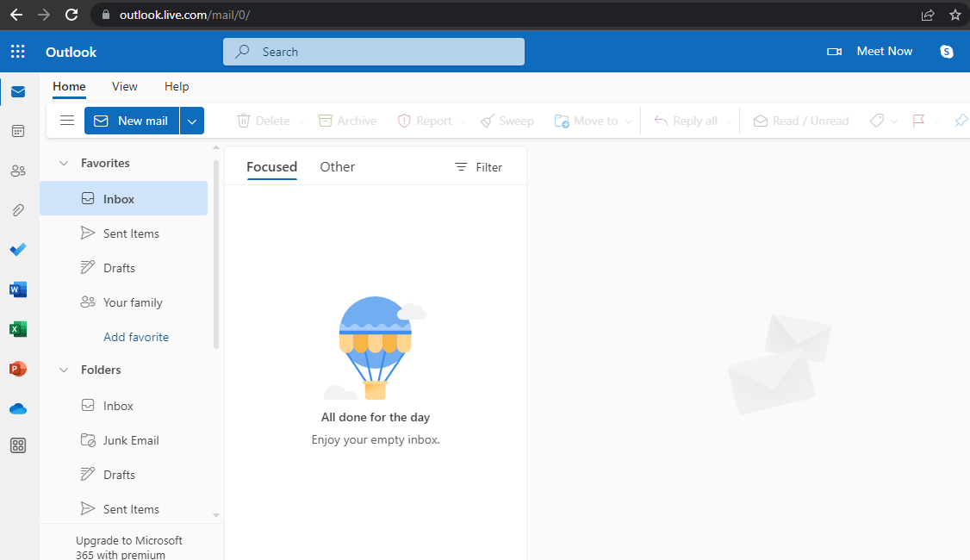970x560 pixels.
Task: Open OneDrive from the sidebar
Action: [x=18, y=408]
